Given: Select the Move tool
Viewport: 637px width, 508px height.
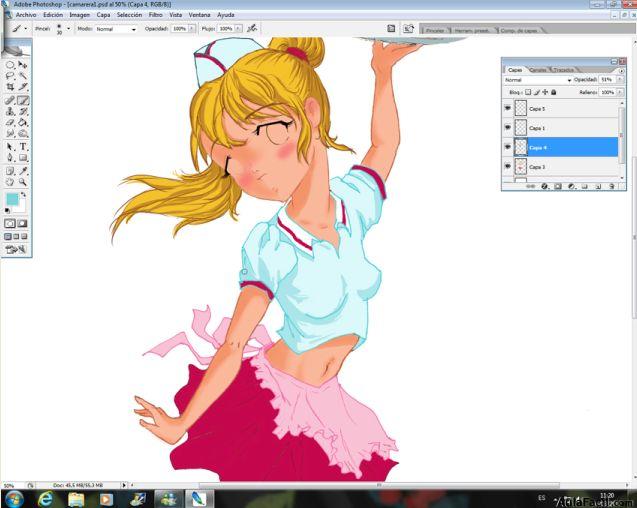Looking at the screenshot, I should click(x=23, y=65).
